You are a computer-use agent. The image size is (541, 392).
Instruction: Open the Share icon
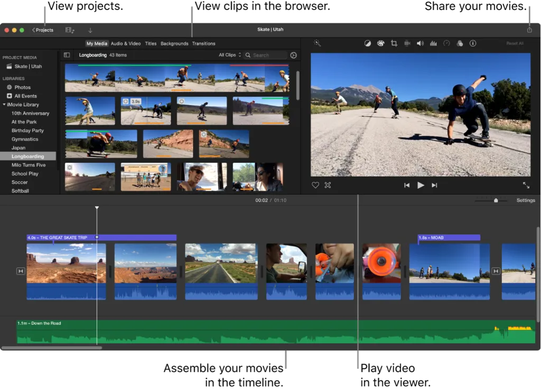(529, 30)
